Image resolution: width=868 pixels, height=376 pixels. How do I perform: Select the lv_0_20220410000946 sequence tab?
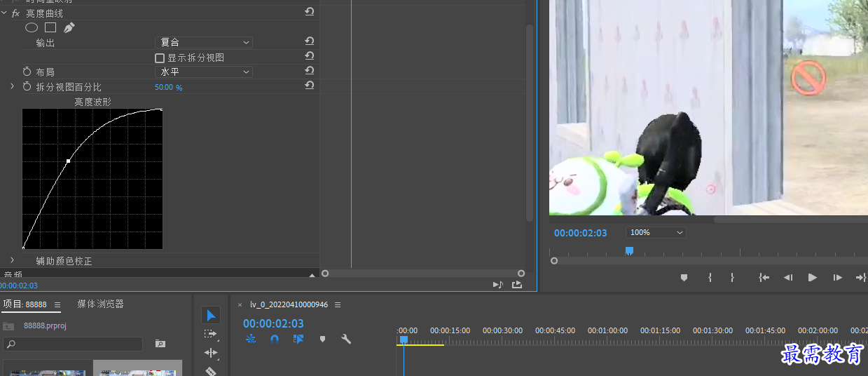click(289, 304)
